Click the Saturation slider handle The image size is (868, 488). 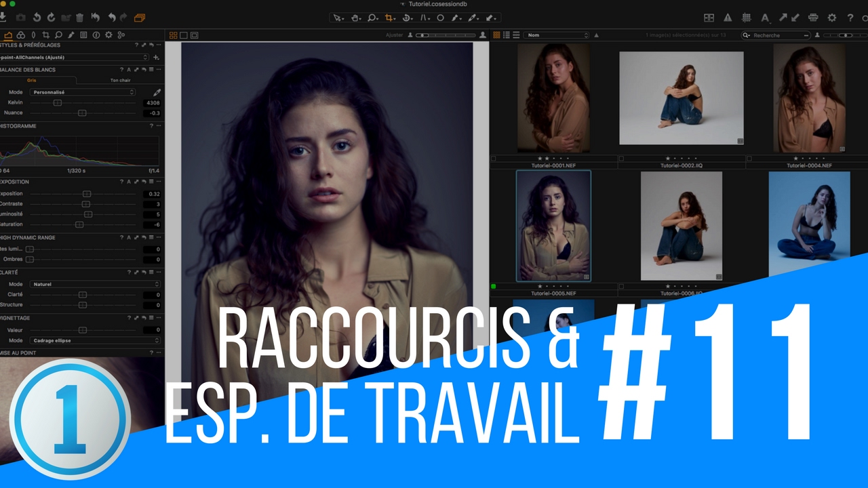tap(79, 224)
